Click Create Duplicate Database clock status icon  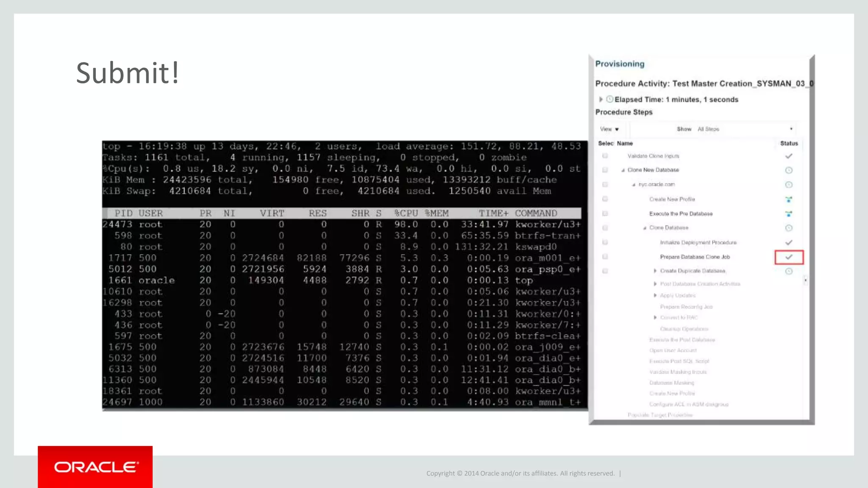click(788, 271)
